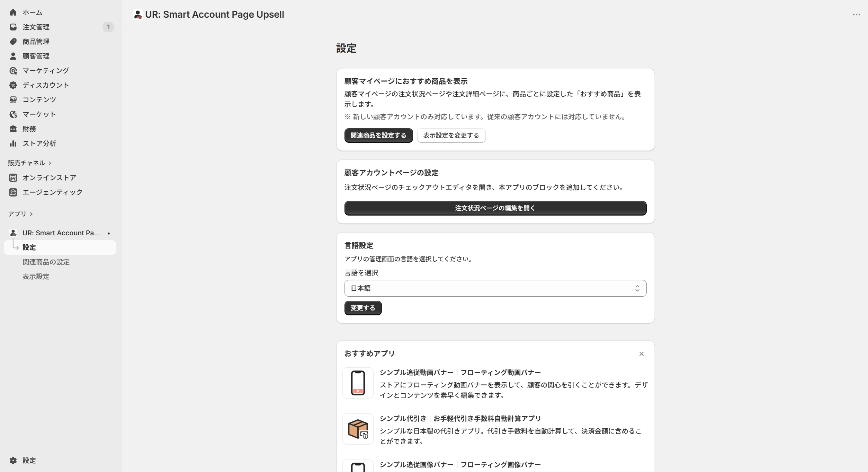Viewport: 868px width, 472px height.
Task: Click the Store analytics (ストア分析) bar-chart icon
Action: [x=13, y=143]
